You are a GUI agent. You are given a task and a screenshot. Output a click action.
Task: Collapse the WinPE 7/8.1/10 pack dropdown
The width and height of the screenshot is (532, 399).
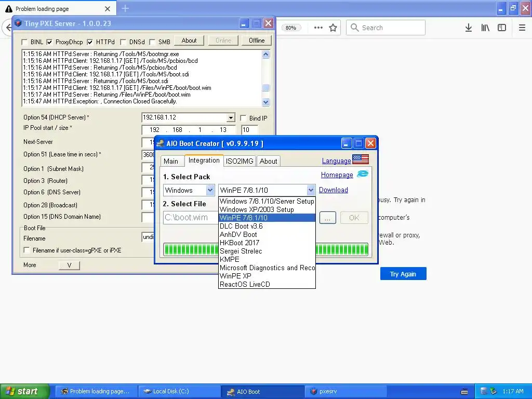point(311,190)
